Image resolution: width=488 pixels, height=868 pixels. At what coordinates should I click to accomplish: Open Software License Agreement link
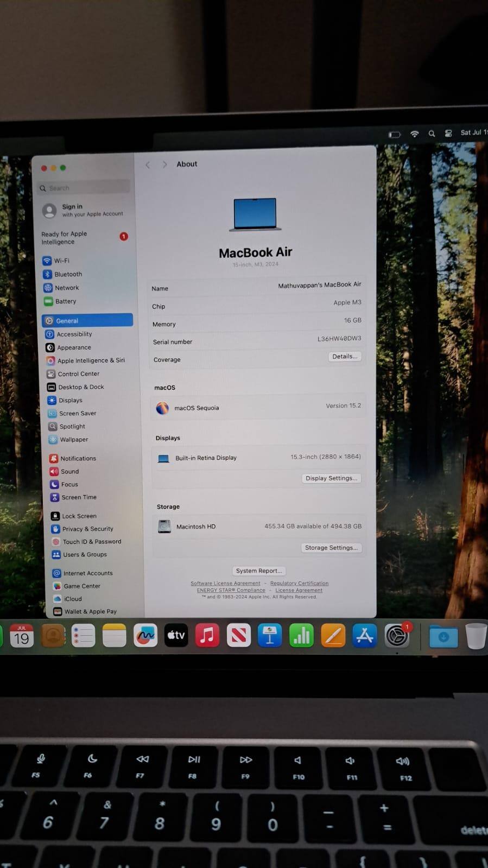pyautogui.click(x=225, y=583)
